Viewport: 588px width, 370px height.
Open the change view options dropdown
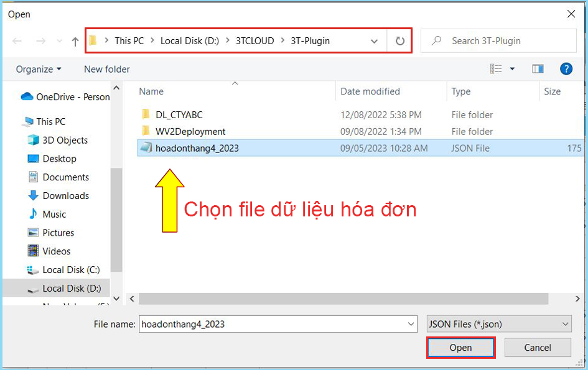click(512, 69)
